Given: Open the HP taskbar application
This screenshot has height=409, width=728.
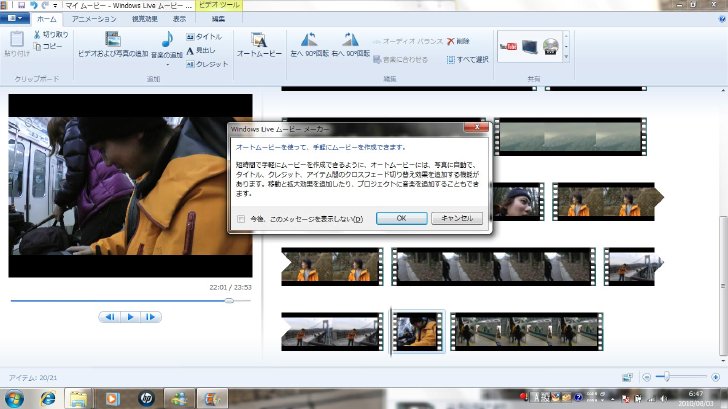Looking at the screenshot, I should click(146, 399).
